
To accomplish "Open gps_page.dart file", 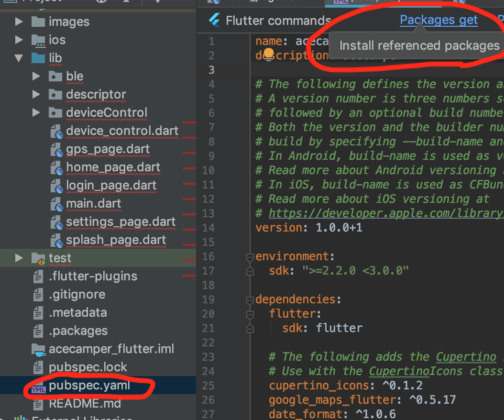I will [x=108, y=149].
